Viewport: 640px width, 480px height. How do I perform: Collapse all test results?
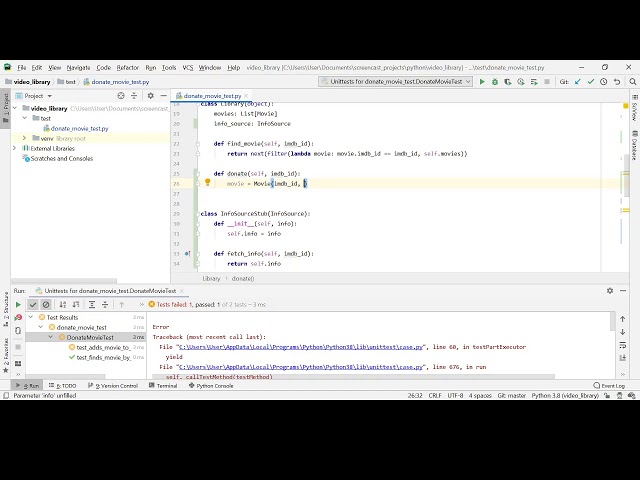105,304
